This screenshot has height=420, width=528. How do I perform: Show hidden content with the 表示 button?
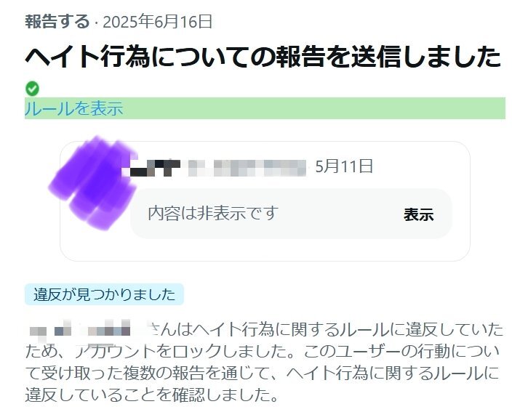[418, 214]
